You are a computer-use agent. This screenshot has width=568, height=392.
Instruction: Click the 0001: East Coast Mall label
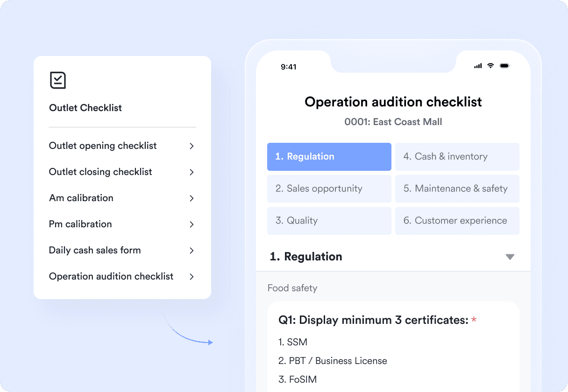(393, 122)
